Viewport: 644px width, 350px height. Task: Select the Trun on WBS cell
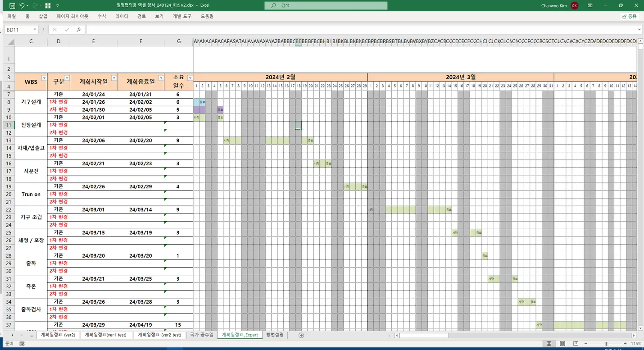tap(31, 194)
